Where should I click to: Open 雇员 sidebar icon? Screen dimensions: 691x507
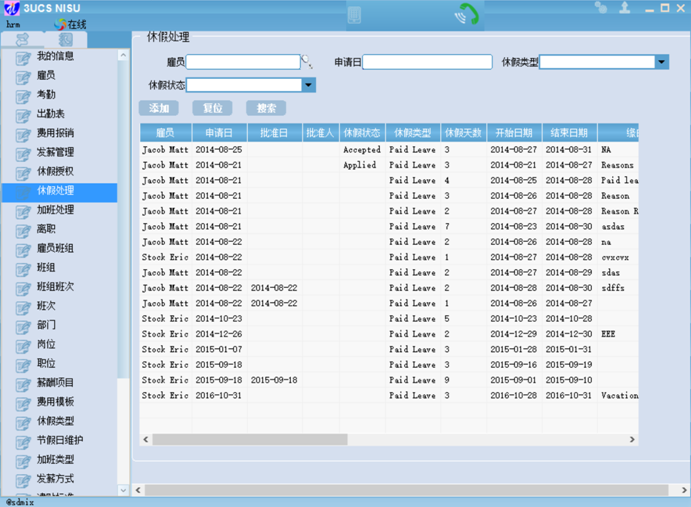23,77
